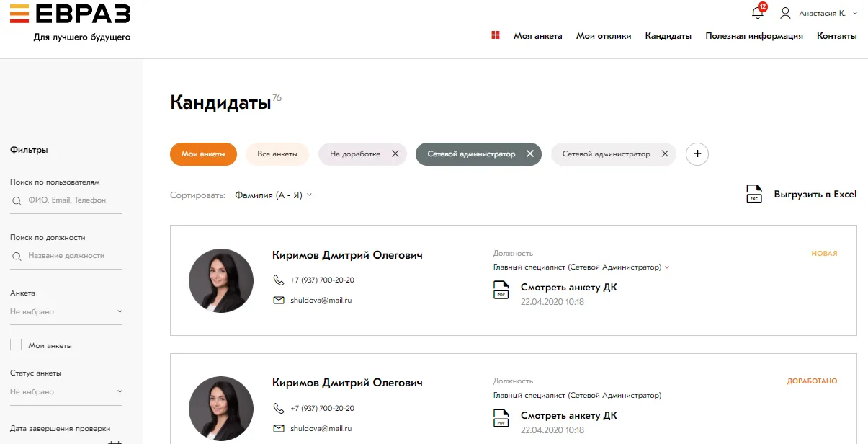
Task: Click first candidate's profile photo
Action: pyautogui.click(x=221, y=280)
